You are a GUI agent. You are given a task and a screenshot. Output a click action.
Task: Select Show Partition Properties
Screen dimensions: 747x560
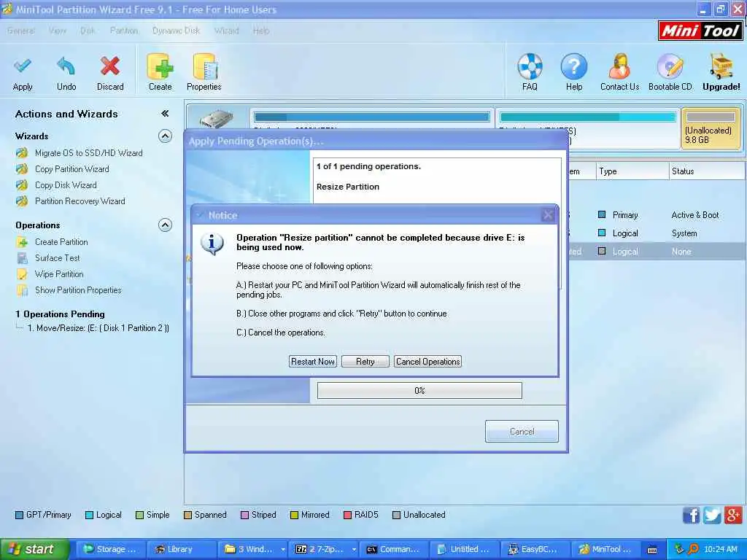(x=78, y=290)
